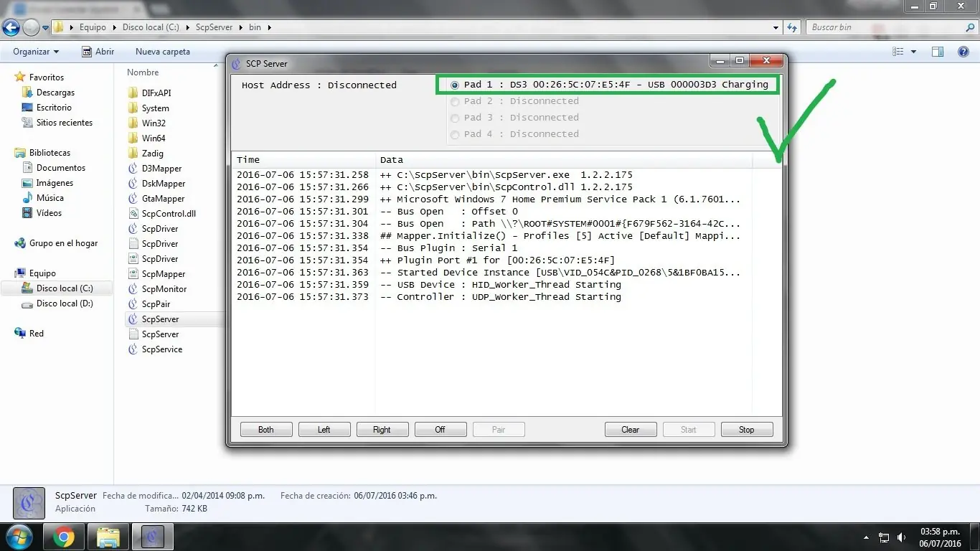Click Equipo in the address breadcrumb
Screen dimensions: 980x551
(x=93, y=27)
